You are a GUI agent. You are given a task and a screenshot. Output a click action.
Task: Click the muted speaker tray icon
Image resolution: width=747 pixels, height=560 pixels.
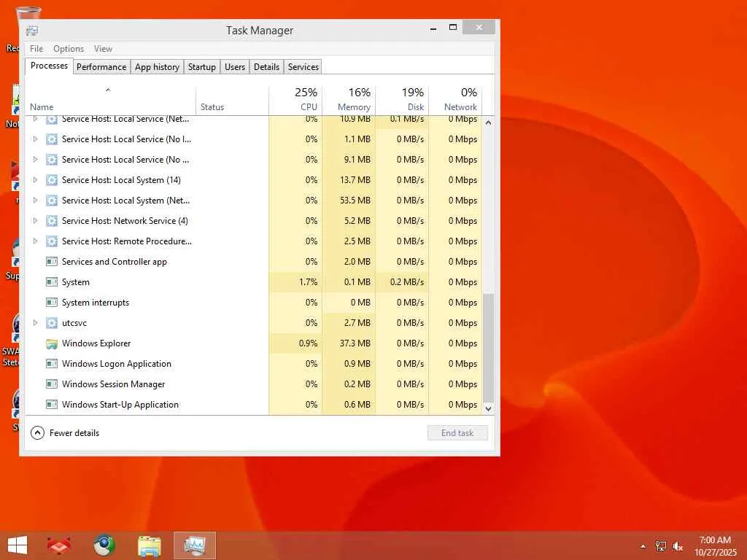coord(678,546)
